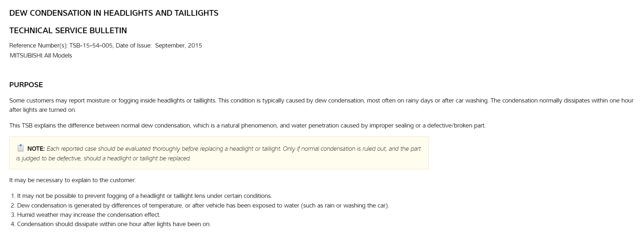
Task: Click the September, 2015 issue date
Action: click(178, 46)
